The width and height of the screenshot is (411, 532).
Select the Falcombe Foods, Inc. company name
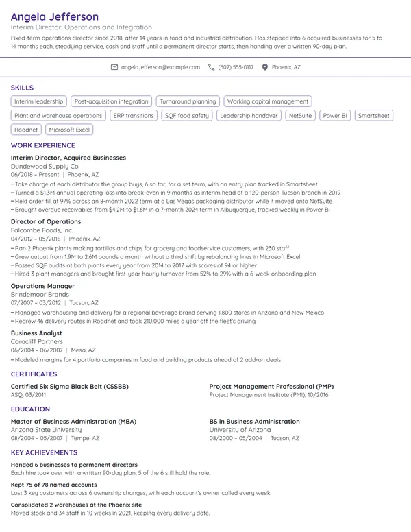pos(42,230)
